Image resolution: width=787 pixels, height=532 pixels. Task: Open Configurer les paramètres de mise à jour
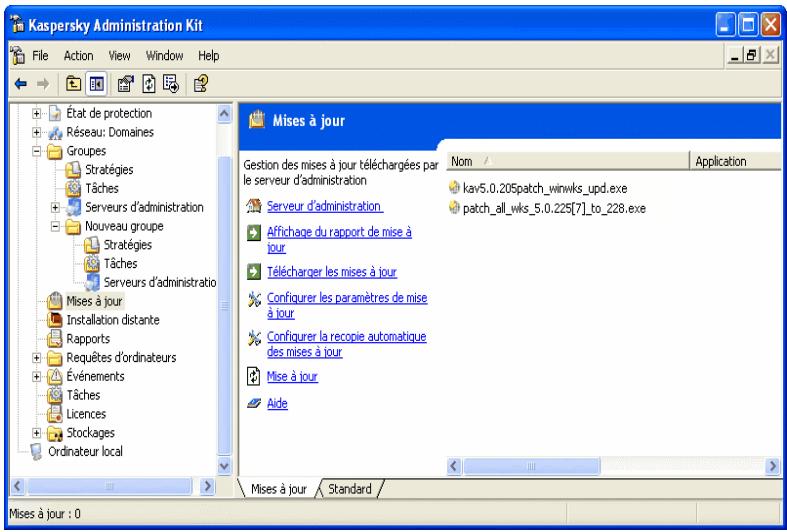(x=347, y=305)
